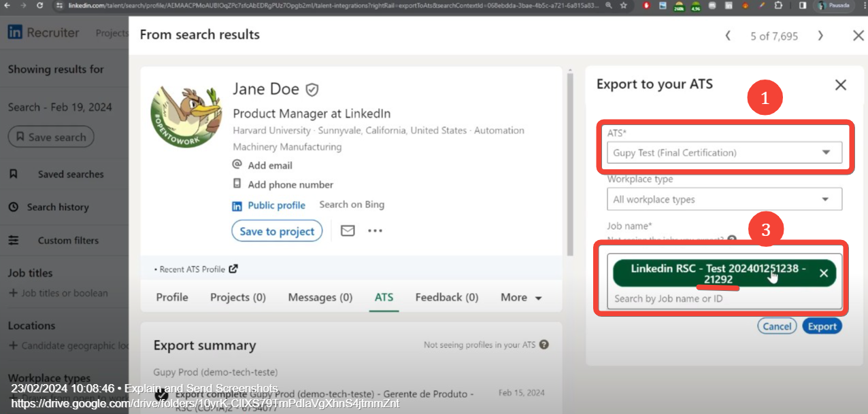
Task: Open the Public profile link
Action: [276, 205]
